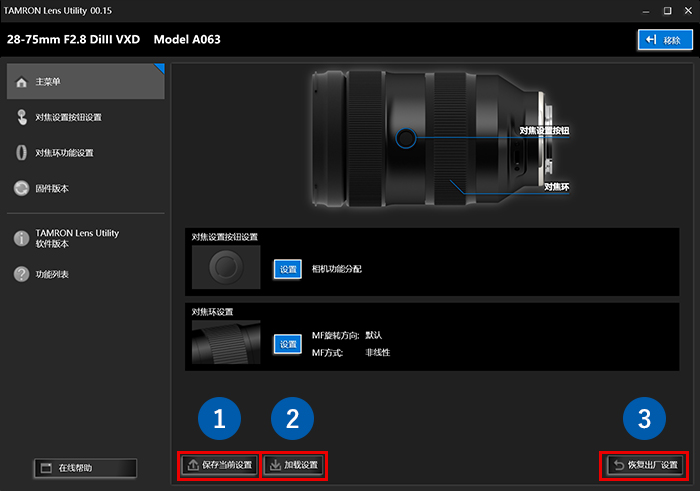Screen dimensions: 700x491
Task: Click 加载设置 load settings button
Action: pos(294,465)
